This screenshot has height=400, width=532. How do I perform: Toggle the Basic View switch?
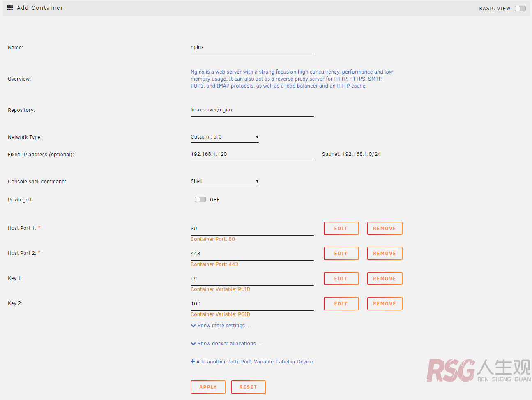(x=520, y=8)
